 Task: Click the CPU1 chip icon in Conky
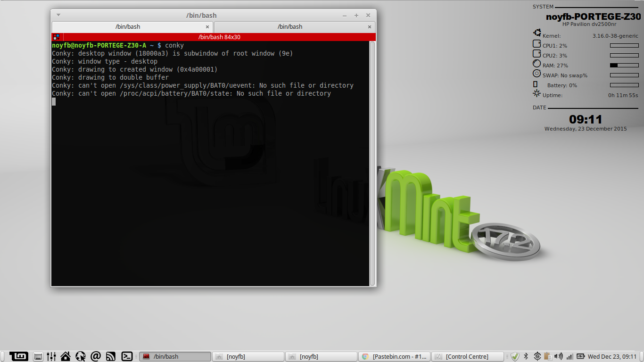537,44
